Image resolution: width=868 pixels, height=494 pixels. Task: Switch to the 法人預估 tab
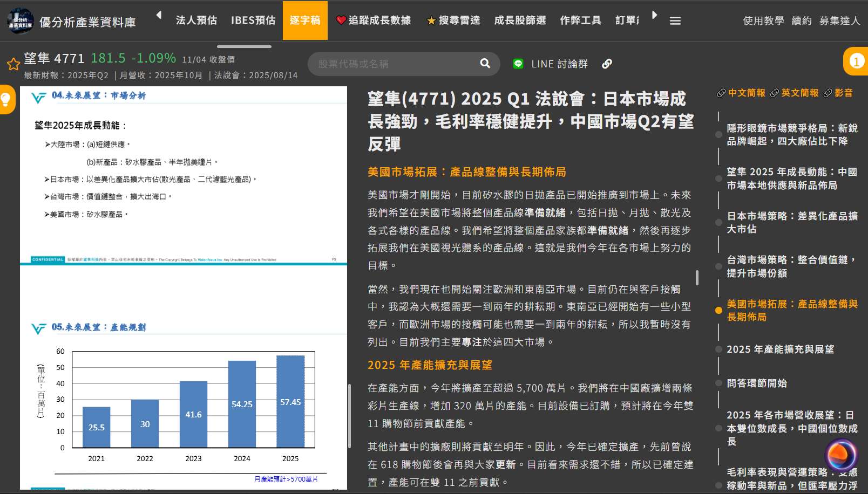pos(196,20)
